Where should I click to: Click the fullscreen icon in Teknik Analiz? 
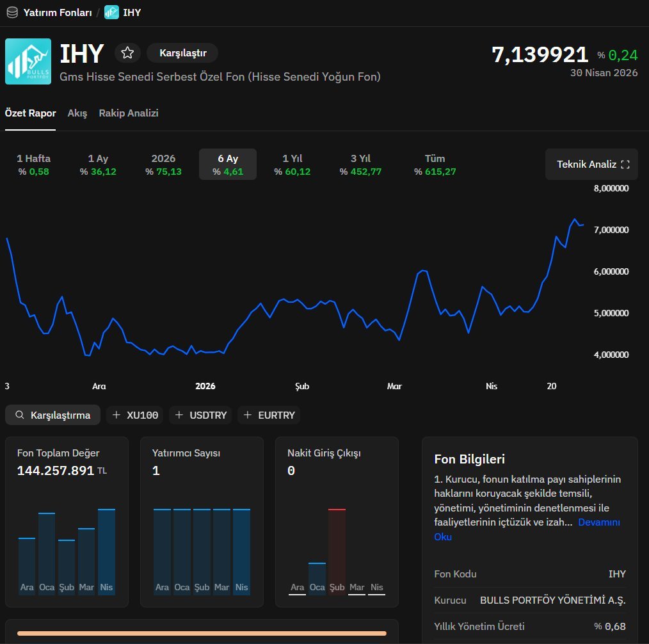click(x=625, y=165)
